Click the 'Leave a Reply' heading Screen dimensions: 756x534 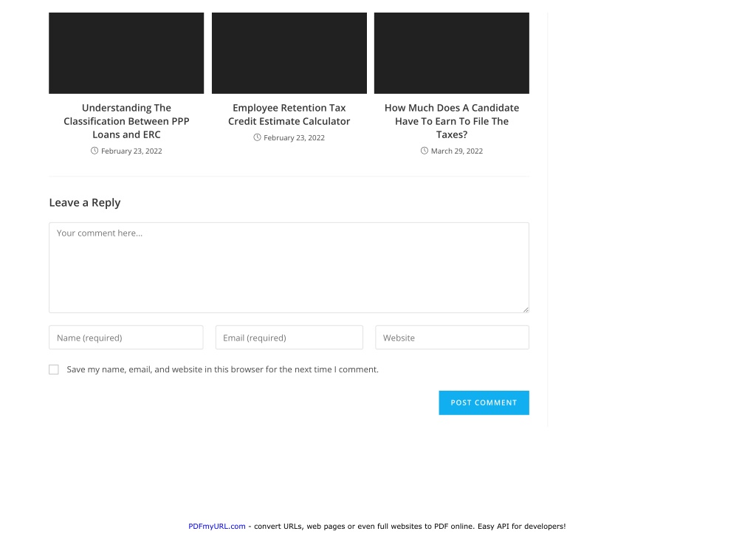click(x=85, y=202)
